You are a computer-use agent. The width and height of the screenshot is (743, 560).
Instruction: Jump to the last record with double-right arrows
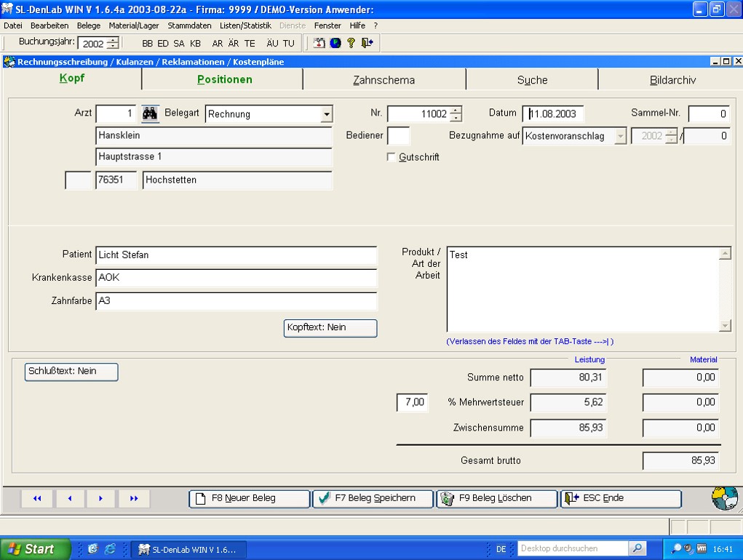tap(134, 498)
